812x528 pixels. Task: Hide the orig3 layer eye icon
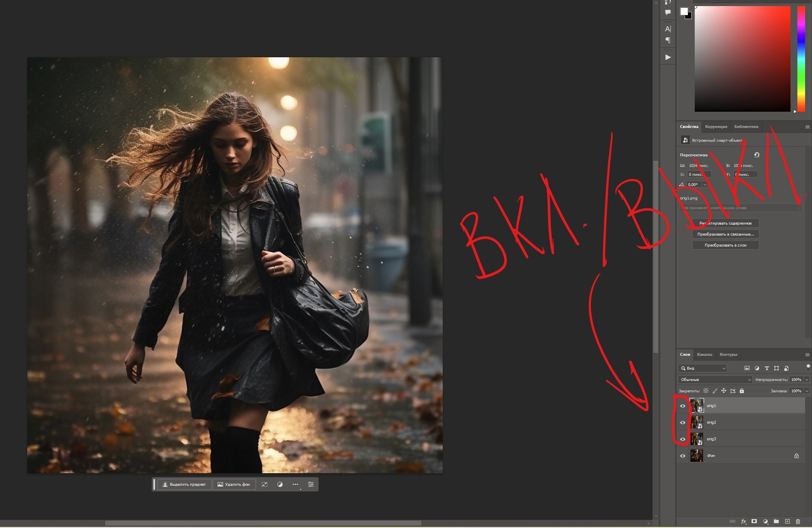tap(683, 439)
